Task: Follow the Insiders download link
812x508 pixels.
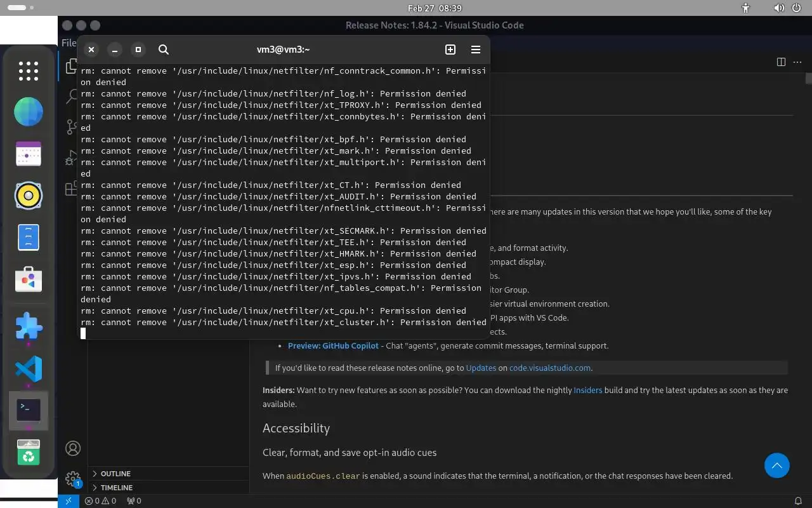Action: click(x=587, y=390)
